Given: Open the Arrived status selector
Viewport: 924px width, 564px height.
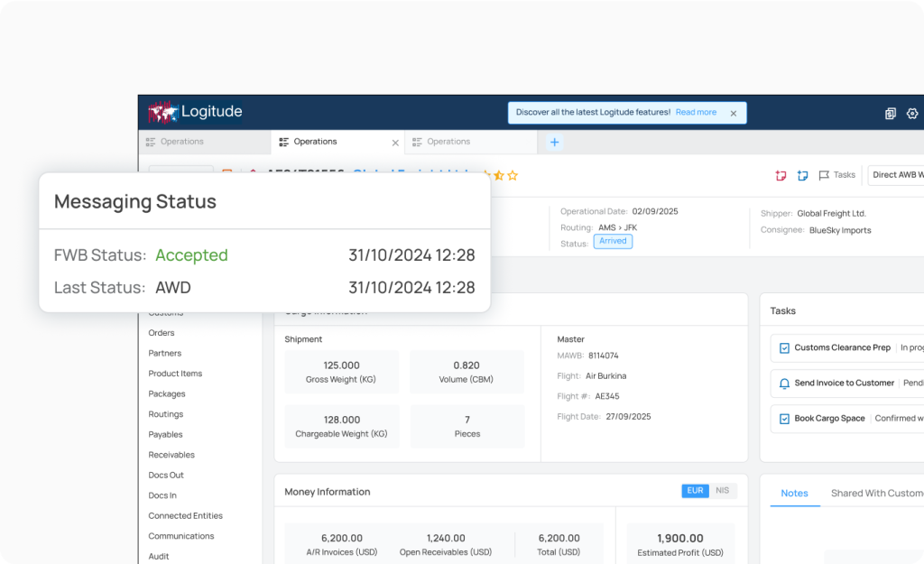Looking at the screenshot, I should tap(613, 241).
